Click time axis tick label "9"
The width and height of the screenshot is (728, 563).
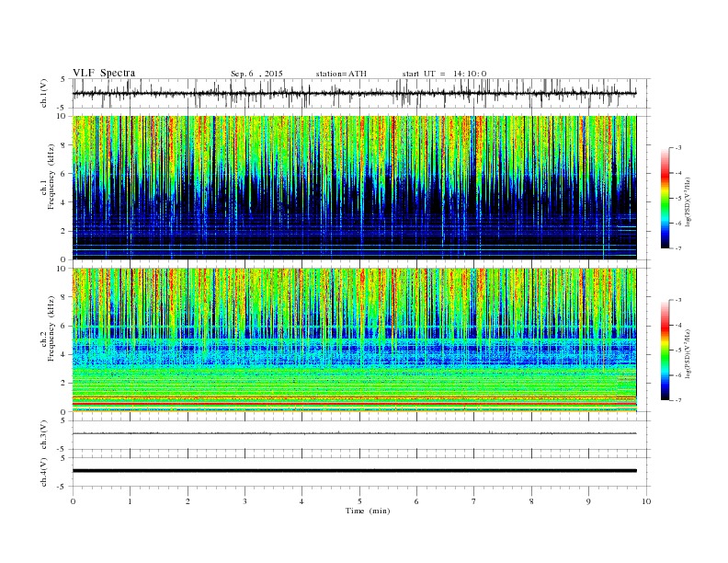[x=588, y=501]
